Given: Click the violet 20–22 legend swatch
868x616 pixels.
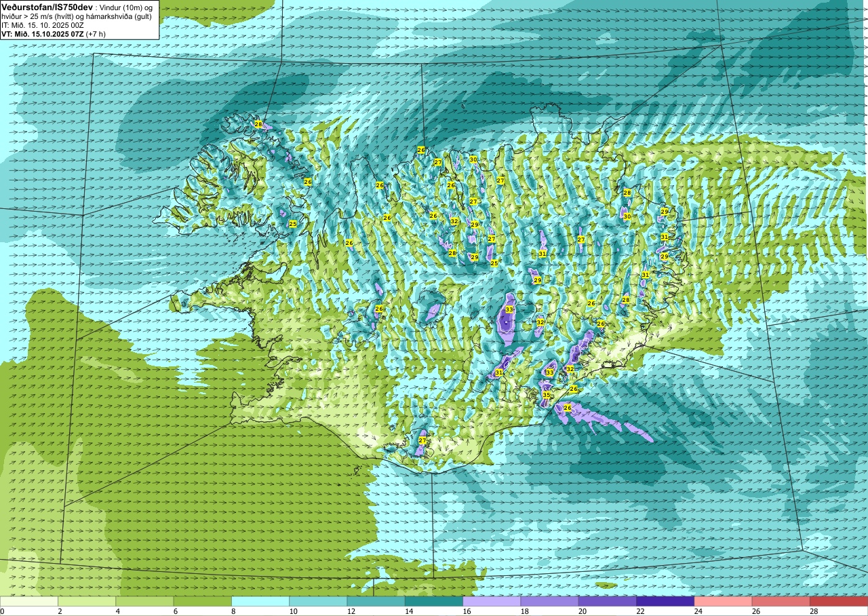Looking at the screenshot, I should (x=608, y=601).
